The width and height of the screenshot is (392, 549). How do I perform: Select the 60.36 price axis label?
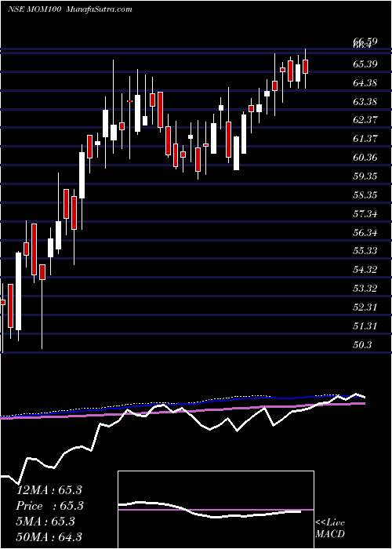[365, 158]
